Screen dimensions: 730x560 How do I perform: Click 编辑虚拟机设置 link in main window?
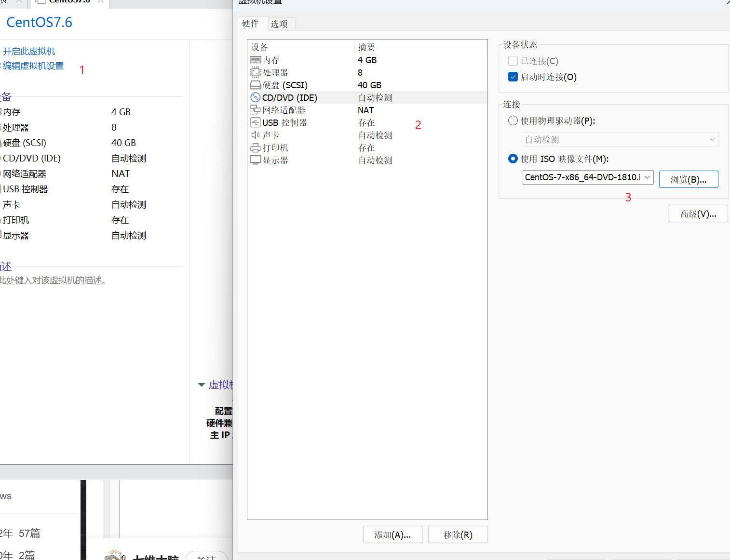33,66
